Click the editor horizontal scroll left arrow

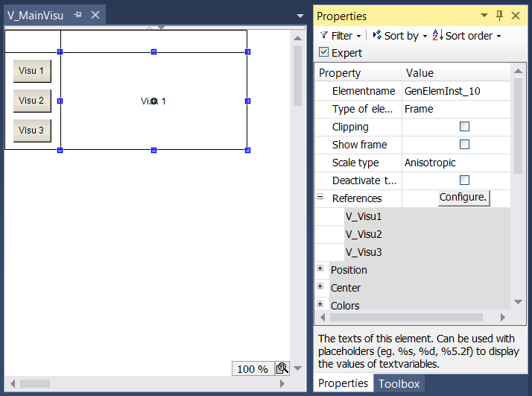(x=13, y=384)
